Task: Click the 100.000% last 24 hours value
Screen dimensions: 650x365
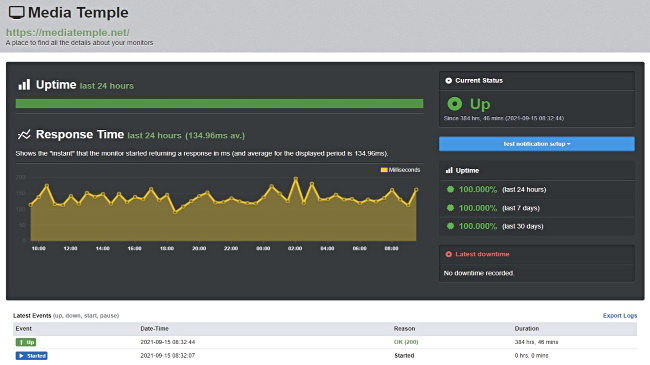Action: (478, 190)
